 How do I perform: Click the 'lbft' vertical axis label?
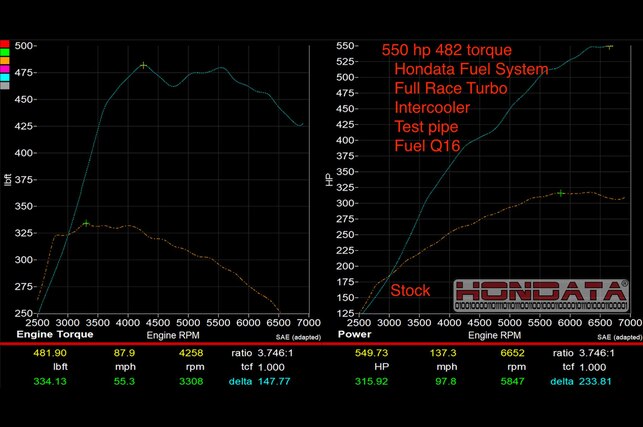coord(7,180)
